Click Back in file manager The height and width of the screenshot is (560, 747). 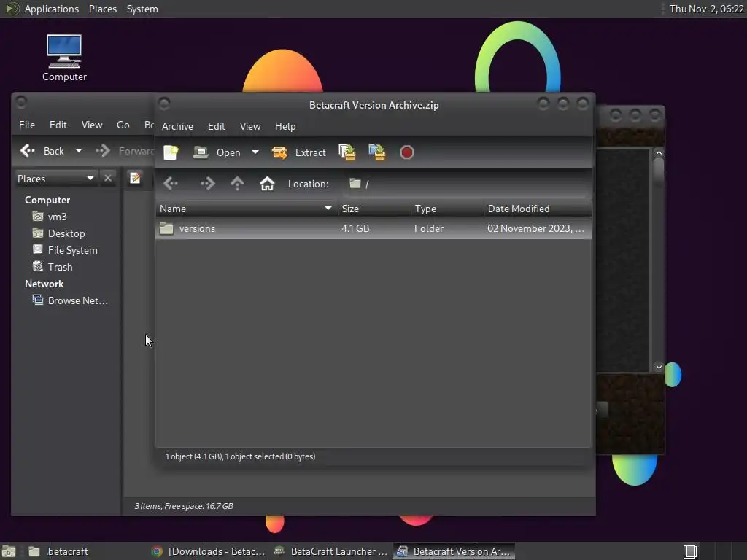tap(42, 151)
